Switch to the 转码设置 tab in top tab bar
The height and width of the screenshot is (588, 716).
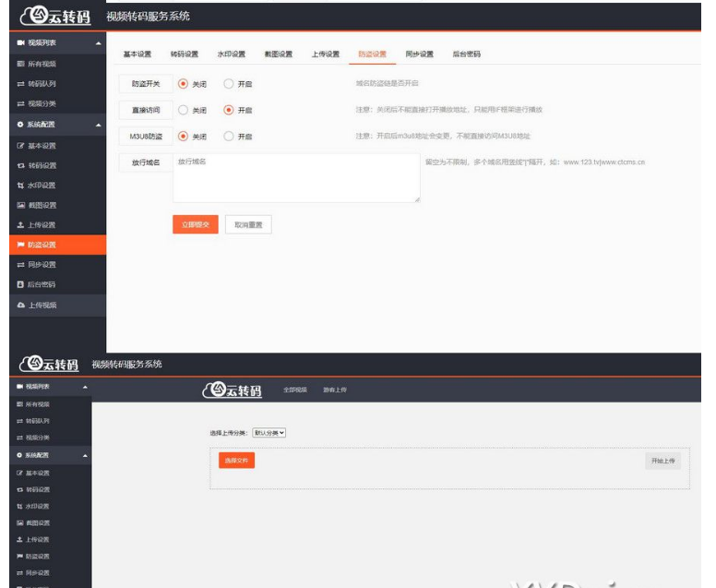[x=185, y=54]
